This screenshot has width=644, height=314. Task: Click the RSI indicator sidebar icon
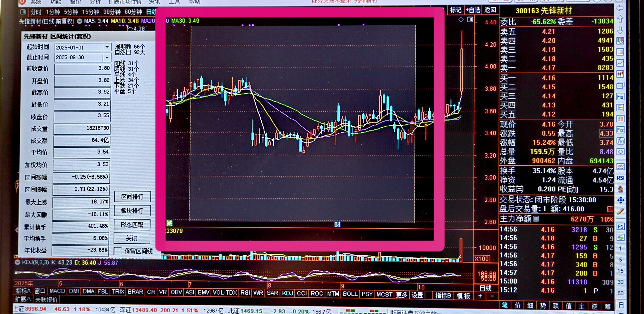620,178
